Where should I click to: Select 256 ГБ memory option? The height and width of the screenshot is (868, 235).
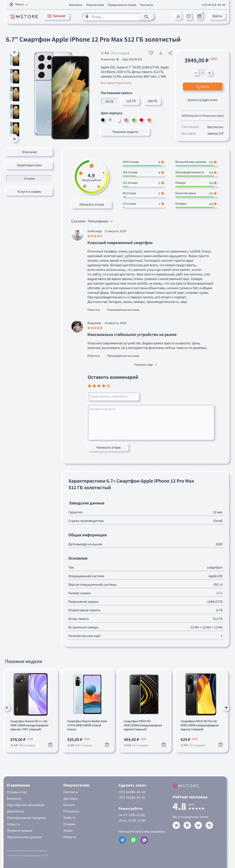tap(152, 101)
